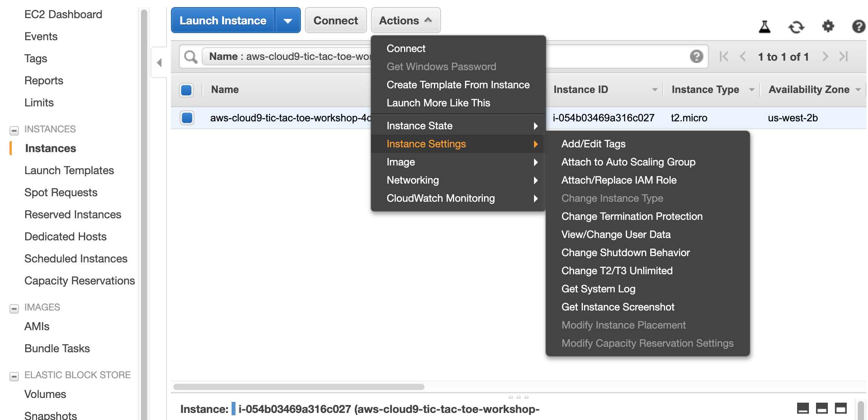The width and height of the screenshot is (868, 420).
Task: Expand the Instance State submenu
Action: [x=458, y=126]
